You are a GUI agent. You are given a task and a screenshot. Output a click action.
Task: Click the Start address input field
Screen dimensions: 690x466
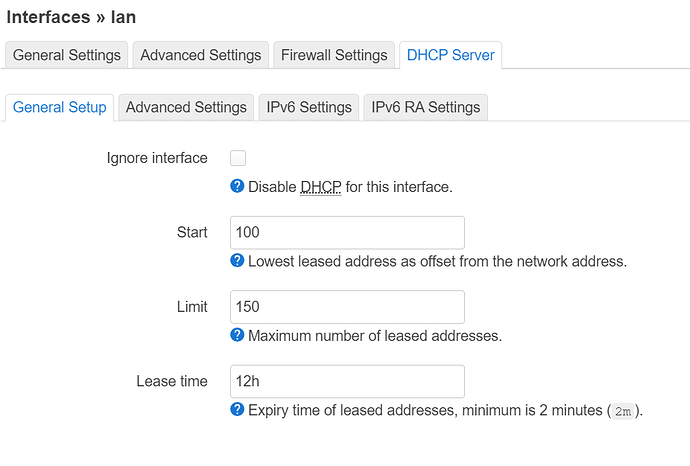tap(347, 233)
